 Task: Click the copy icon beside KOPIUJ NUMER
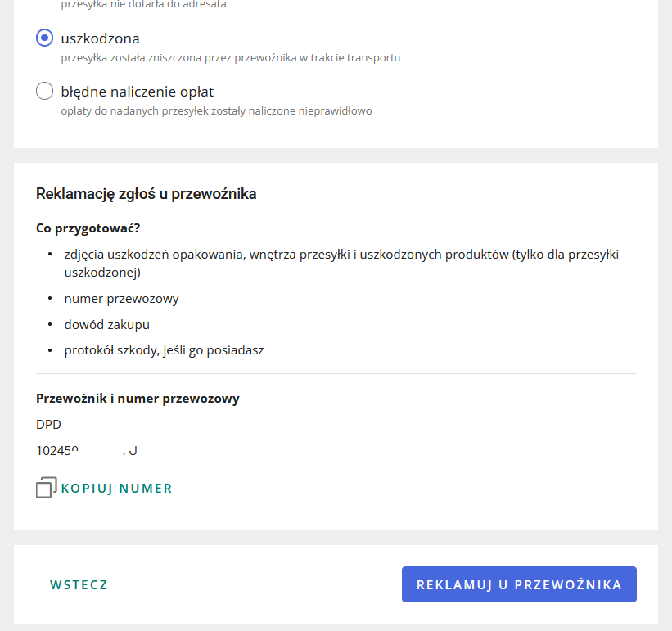coord(47,488)
